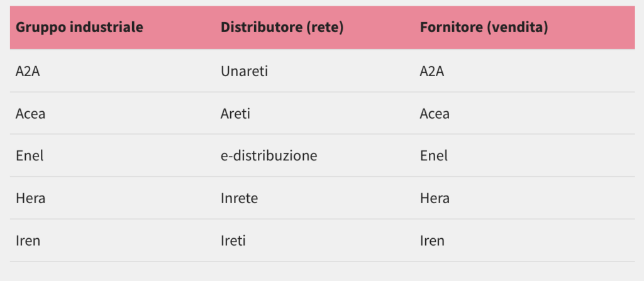The width and height of the screenshot is (644, 281).
Task: Click the 'Fornitore (vendita)' column header
Action: coord(484,28)
